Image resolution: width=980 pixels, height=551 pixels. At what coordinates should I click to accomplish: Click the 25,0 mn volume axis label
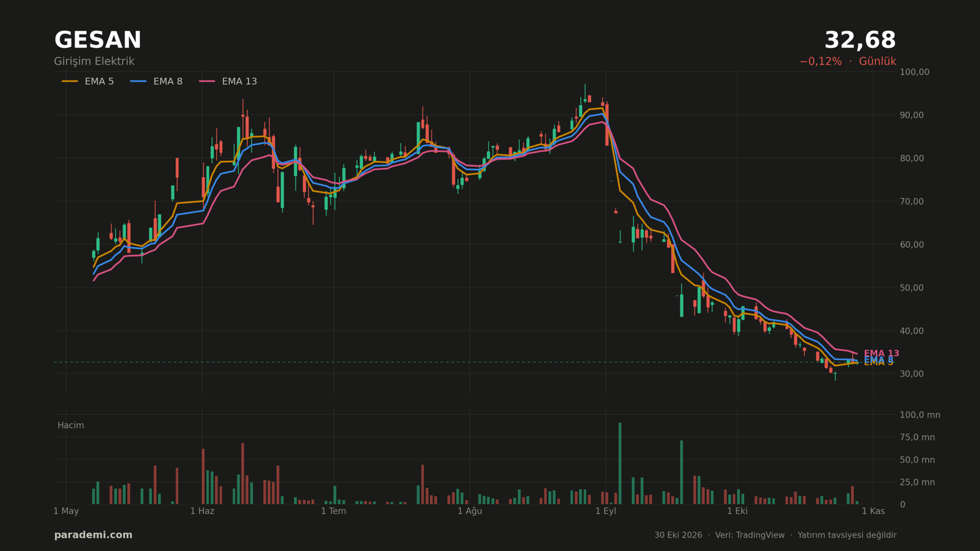coord(917,482)
